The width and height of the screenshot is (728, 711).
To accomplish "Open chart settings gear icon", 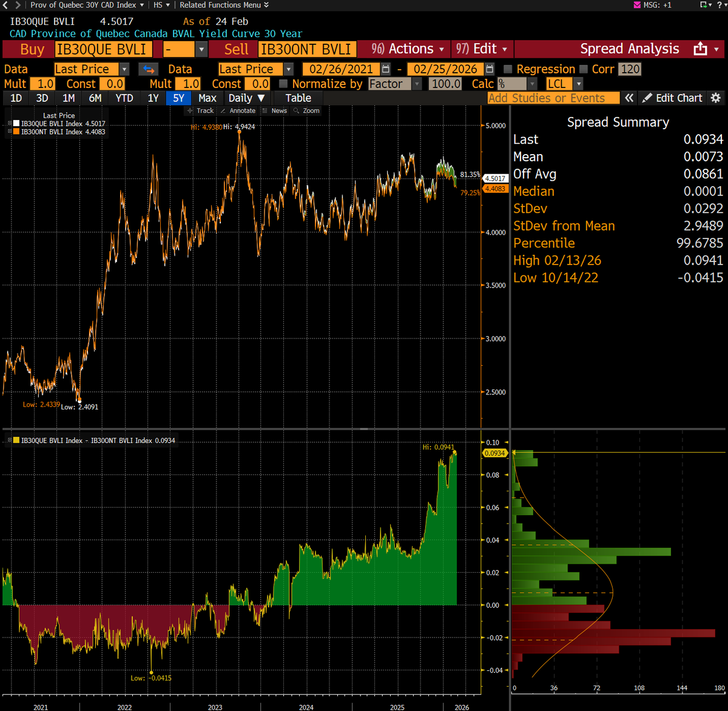I will (x=715, y=98).
